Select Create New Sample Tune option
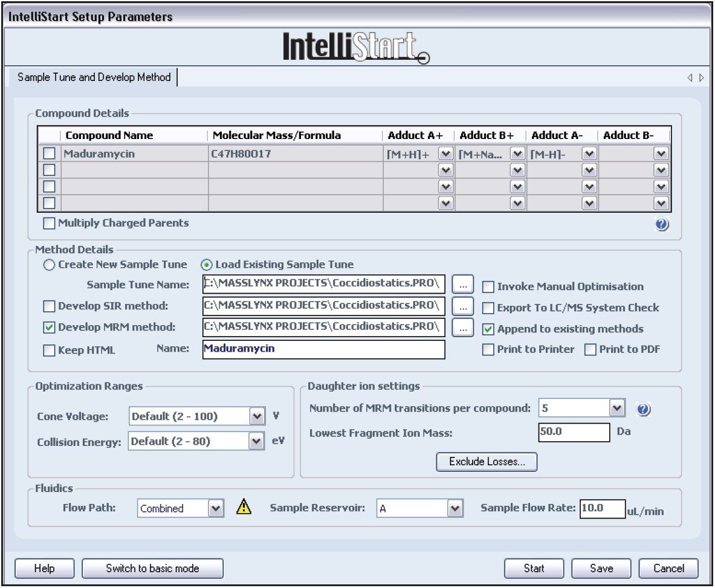The image size is (715, 588). click(49, 265)
